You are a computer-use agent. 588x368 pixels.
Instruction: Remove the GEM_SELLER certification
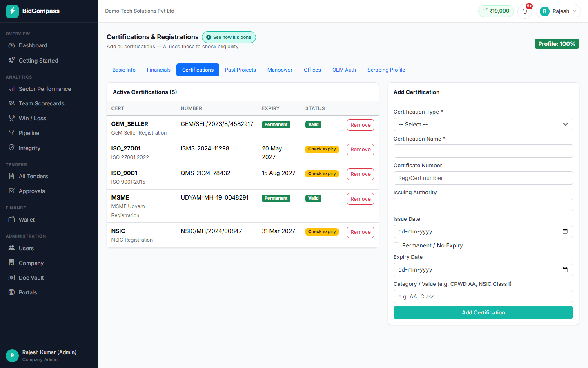(360, 125)
